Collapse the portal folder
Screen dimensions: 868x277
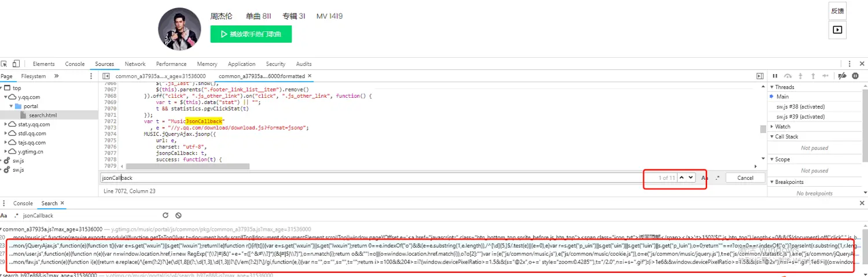(11, 106)
